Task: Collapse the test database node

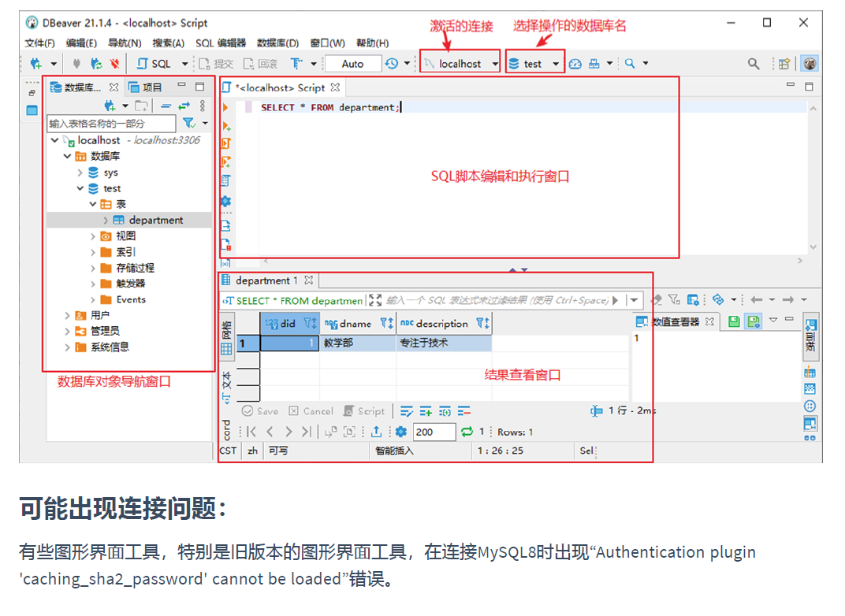Action: coord(80,188)
